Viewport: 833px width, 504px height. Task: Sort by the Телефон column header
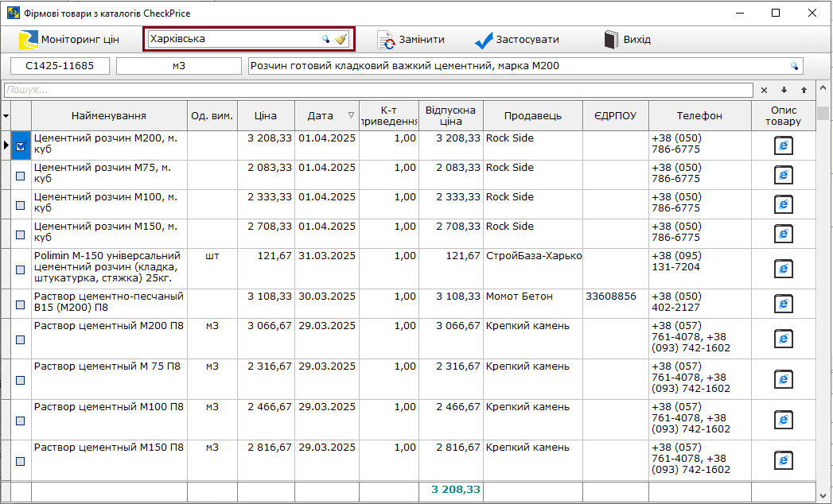(x=699, y=116)
